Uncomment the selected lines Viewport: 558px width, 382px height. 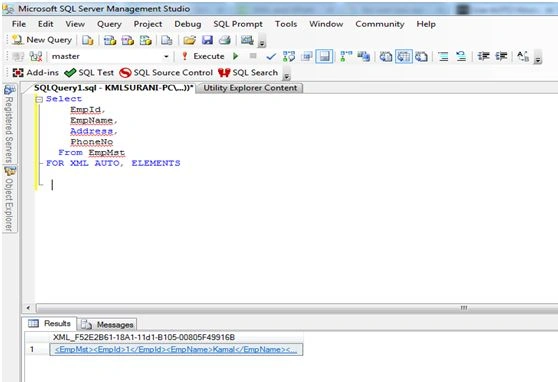pyautogui.click(x=461, y=56)
